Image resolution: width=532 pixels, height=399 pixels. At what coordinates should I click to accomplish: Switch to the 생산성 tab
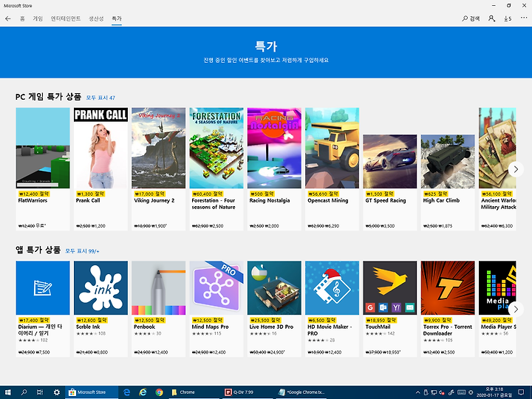(x=96, y=18)
